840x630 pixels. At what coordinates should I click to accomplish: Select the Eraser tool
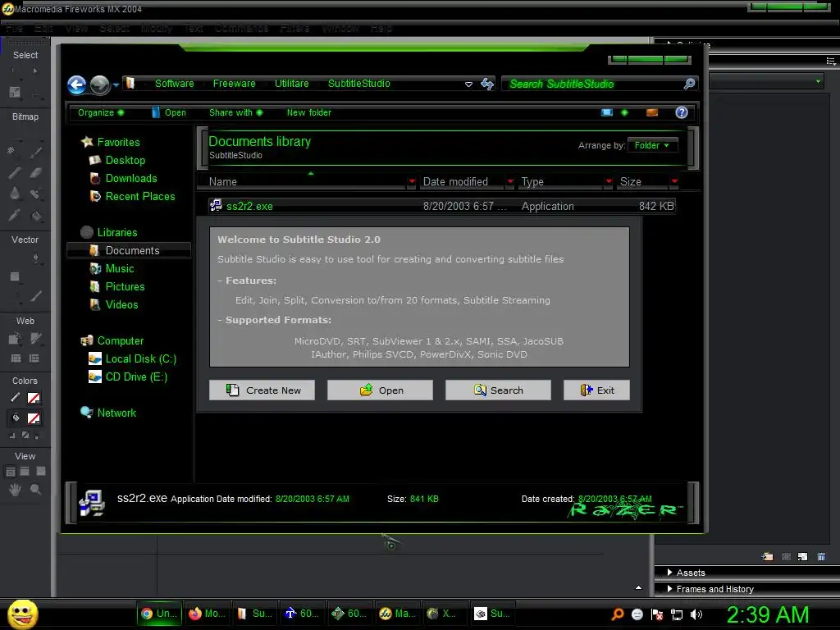(x=36, y=172)
